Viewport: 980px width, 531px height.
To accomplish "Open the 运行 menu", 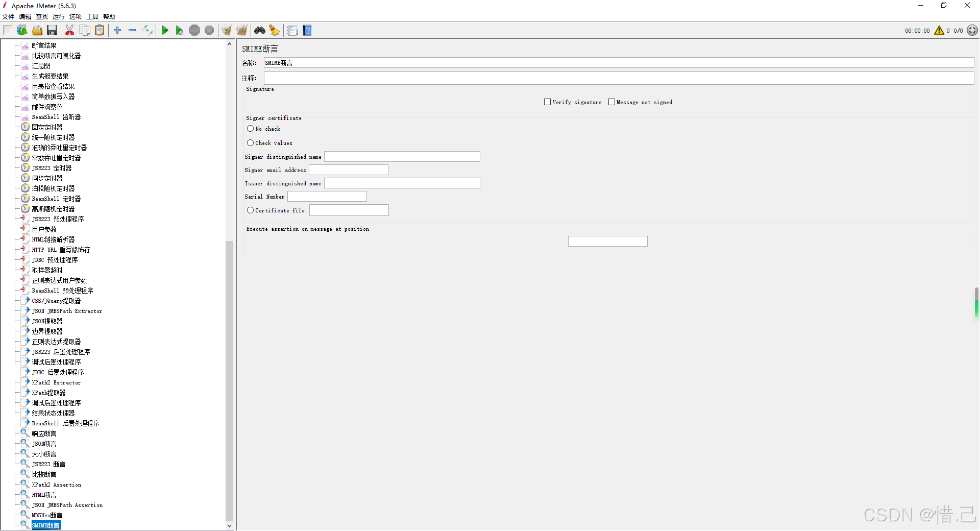I will point(59,17).
